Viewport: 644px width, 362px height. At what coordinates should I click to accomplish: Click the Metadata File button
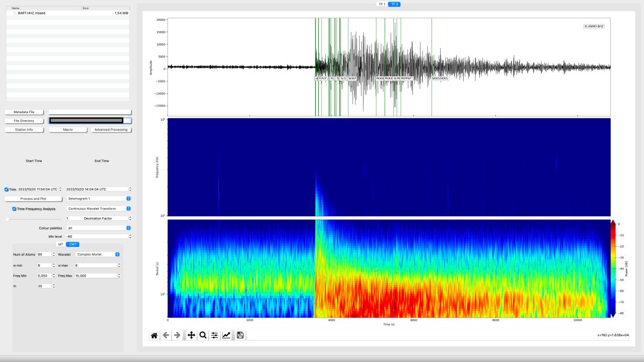[x=24, y=112]
